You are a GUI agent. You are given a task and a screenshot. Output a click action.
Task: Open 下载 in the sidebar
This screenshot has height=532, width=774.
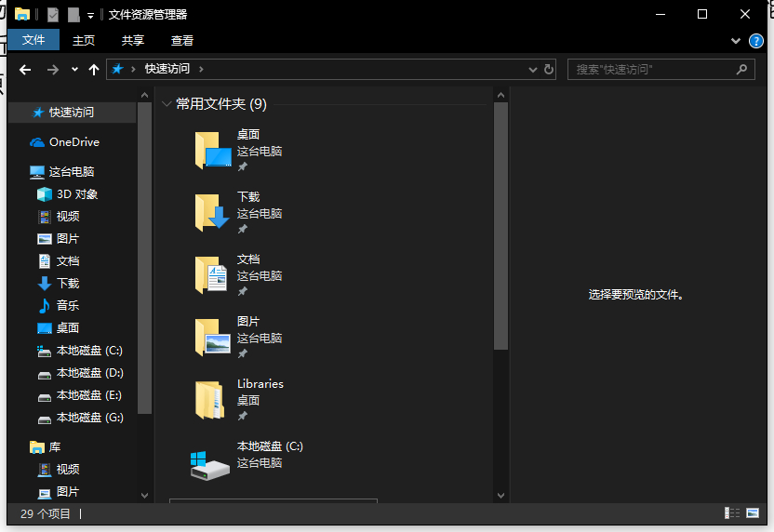coord(68,284)
